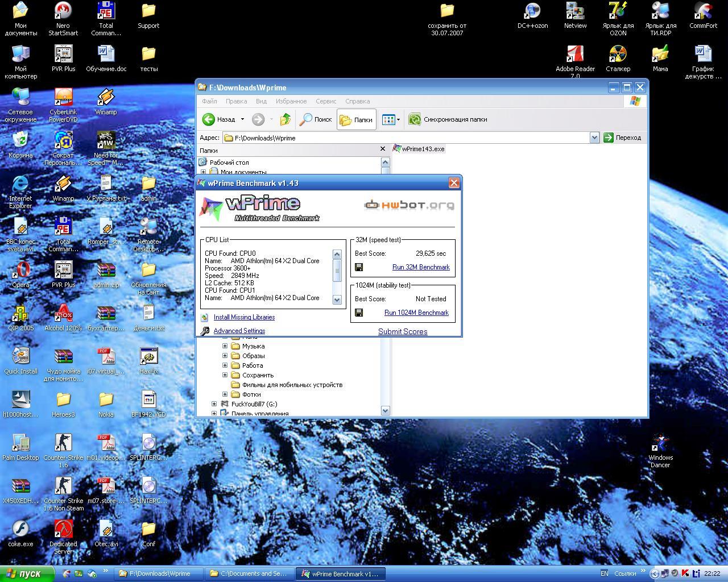The image size is (728, 582).
Task: Expand the Образы folder tree node
Action: pyautogui.click(x=225, y=356)
